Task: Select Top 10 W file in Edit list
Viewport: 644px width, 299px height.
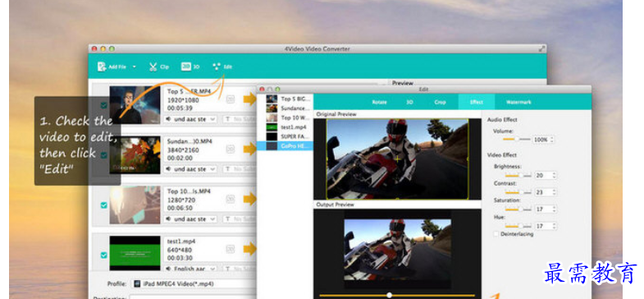Action: click(285, 117)
